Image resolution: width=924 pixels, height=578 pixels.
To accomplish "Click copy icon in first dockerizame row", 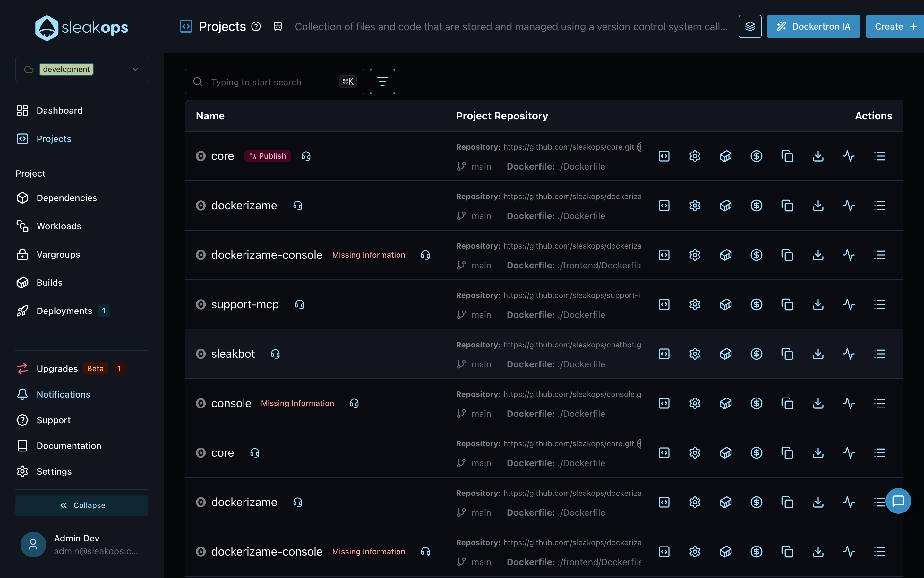I will (787, 206).
